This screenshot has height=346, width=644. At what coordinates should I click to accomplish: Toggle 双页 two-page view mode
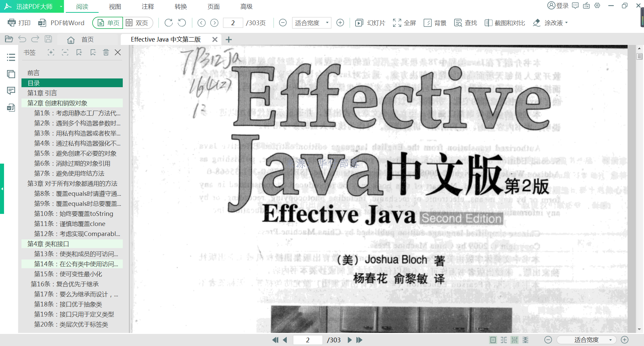coord(138,22)
